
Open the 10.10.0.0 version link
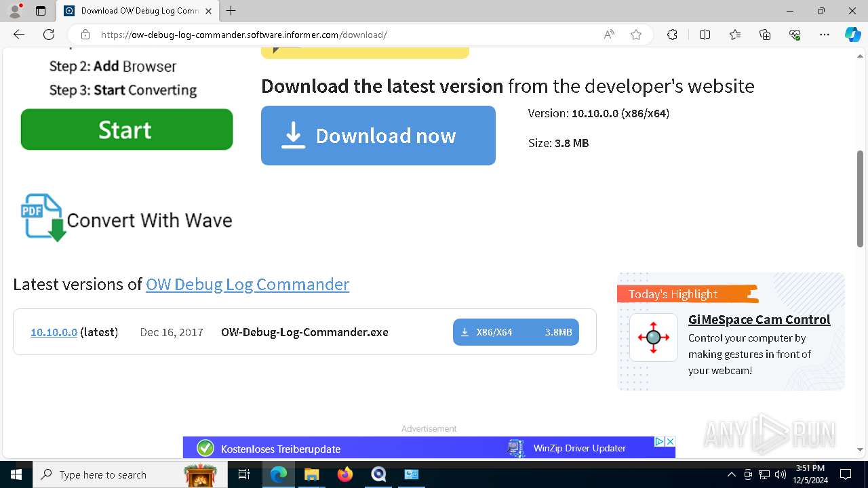(54, 332)
